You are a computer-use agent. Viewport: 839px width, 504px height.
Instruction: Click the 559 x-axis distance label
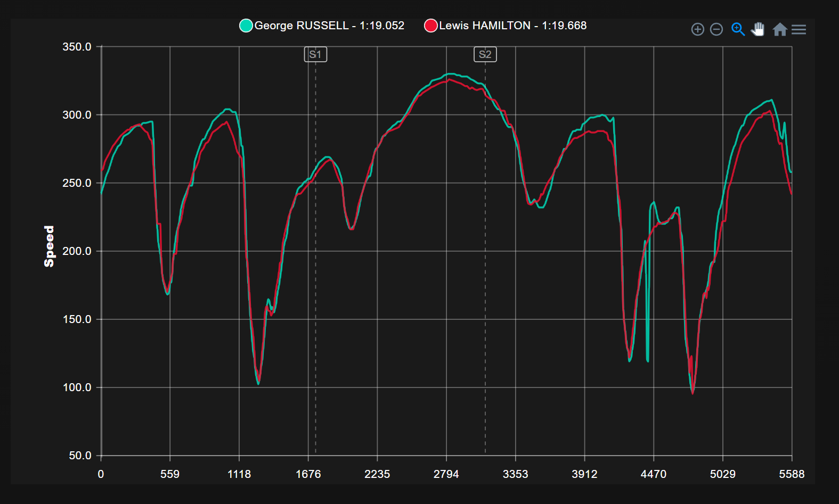[170, 474]
